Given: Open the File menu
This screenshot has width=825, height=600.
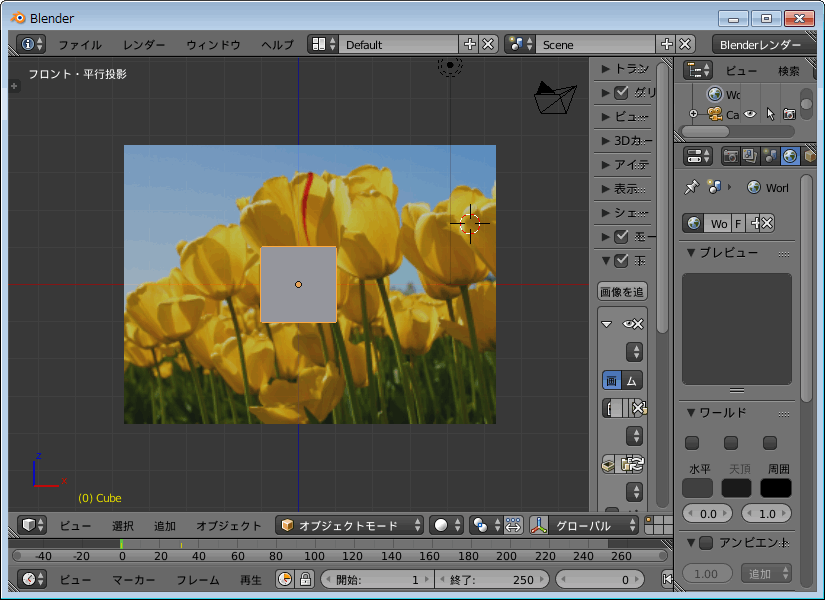Looking at the screenshot, I should (x=80, y=45).
